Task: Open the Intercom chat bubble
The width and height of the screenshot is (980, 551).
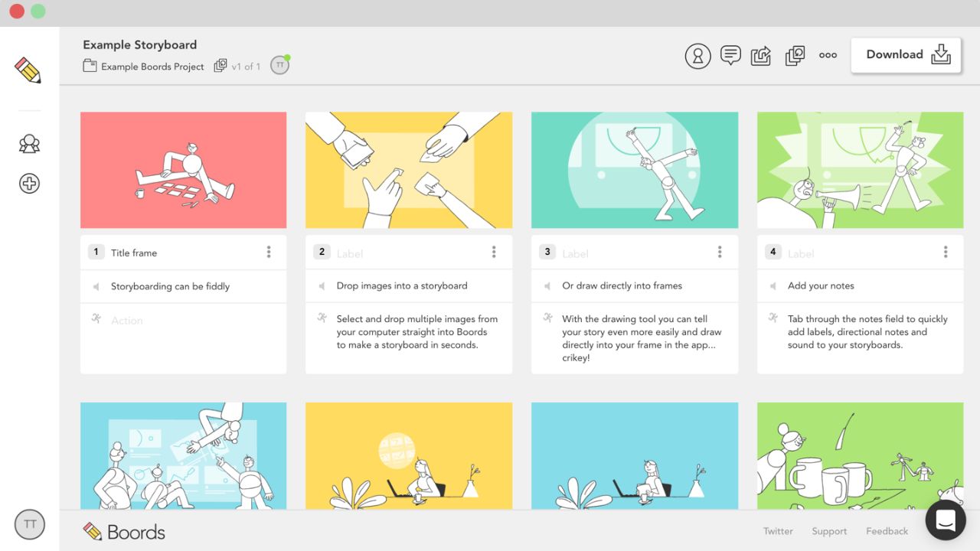Action: 945,520
